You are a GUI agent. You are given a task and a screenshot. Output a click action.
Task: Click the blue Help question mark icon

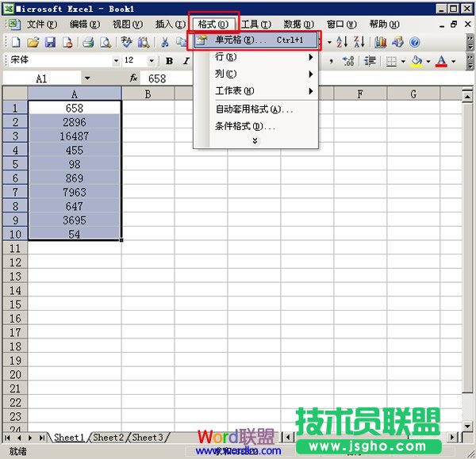414,42
